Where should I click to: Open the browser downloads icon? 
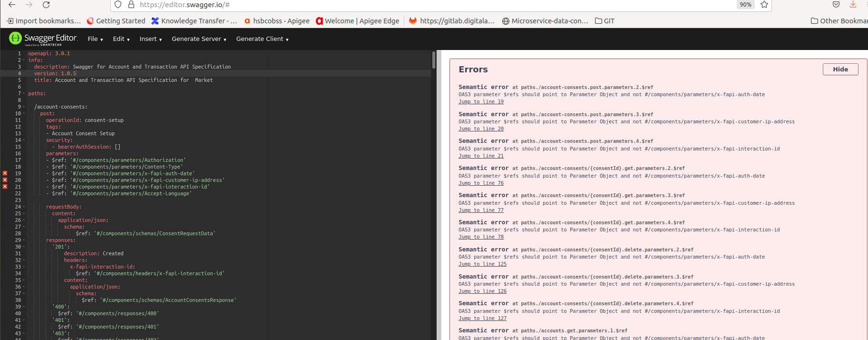tap(853, 5)
